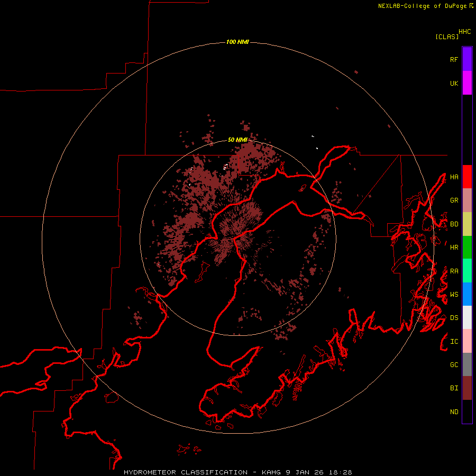Click the BD legend label
476x476 pixels.
454,224
